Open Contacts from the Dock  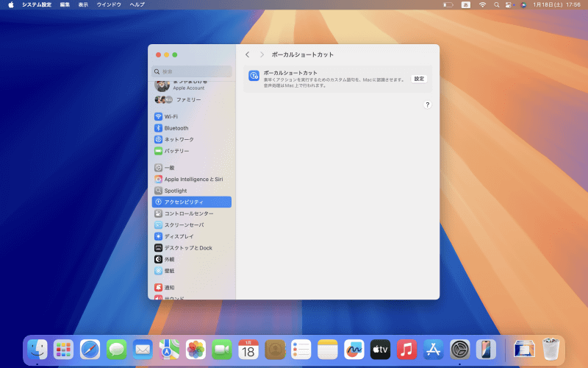click(275, 350)
